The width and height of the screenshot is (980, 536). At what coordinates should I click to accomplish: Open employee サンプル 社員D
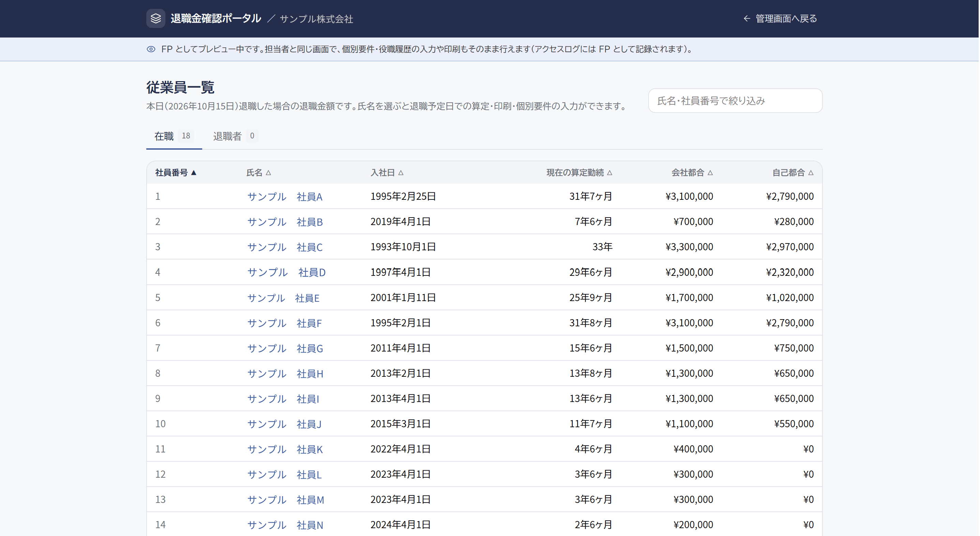[x=286, y=272]
